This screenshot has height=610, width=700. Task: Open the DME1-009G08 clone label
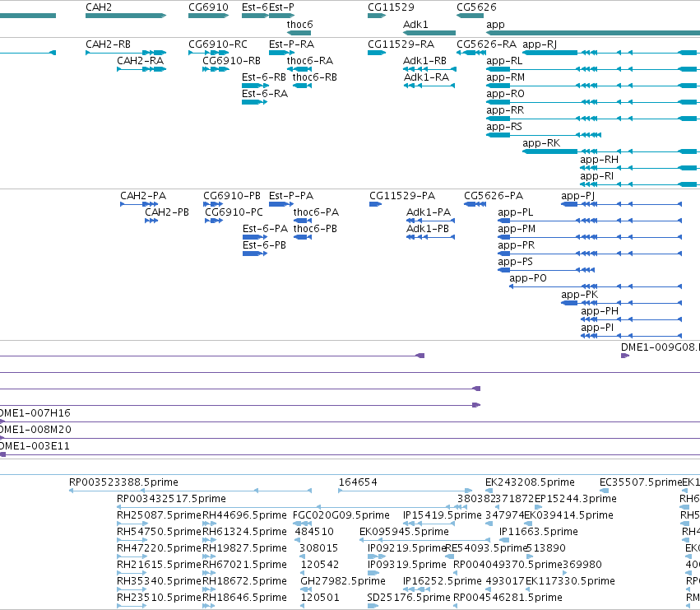click(661, 347)
